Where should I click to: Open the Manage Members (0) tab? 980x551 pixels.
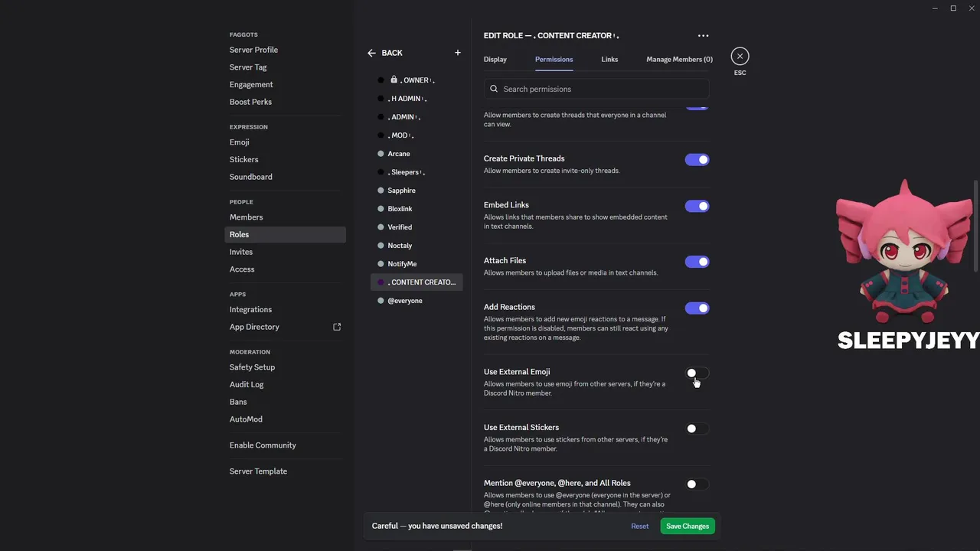pos(679,59)
